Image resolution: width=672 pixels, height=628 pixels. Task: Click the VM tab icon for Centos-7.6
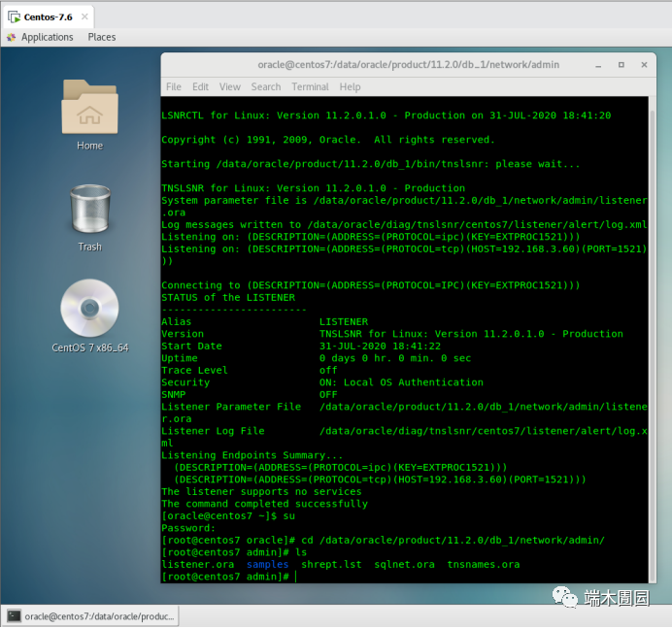[15, 17]
